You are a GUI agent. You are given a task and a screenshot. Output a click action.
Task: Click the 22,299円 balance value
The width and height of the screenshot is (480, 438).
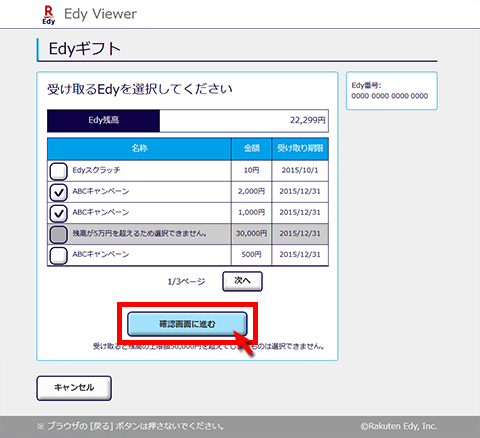click(x=308, y=120)
